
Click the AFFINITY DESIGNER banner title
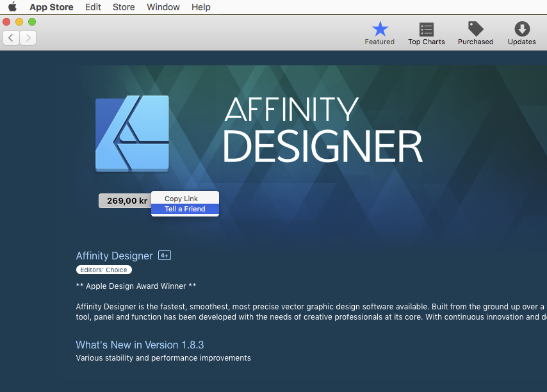pos(323,129)
